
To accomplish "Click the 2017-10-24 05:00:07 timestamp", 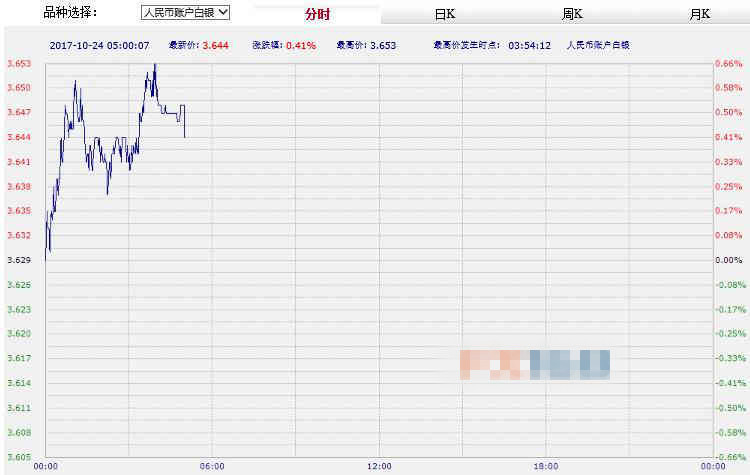I will pyautogui.click(x=99, y=45).
